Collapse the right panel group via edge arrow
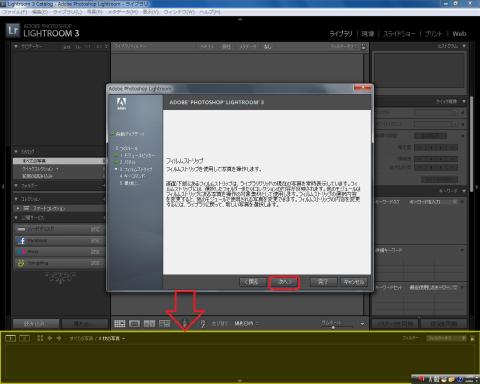This screenshot has width=480, height=384. (x=477, y=187)
